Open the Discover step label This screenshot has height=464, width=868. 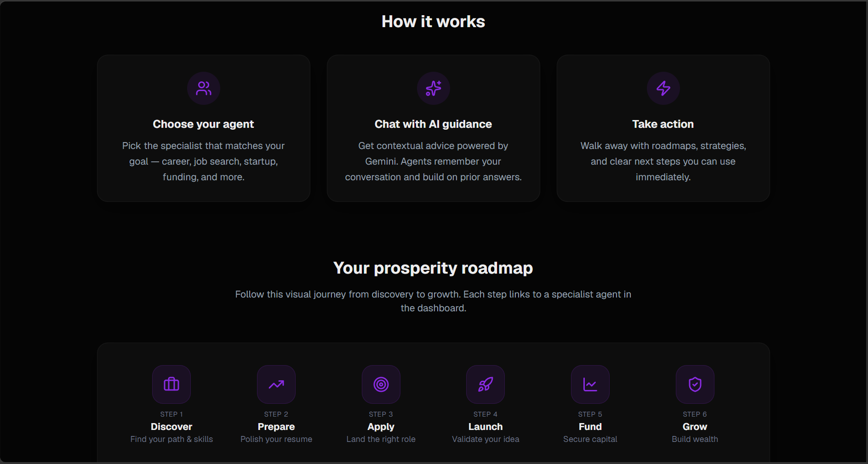click(x=171, y=427)
